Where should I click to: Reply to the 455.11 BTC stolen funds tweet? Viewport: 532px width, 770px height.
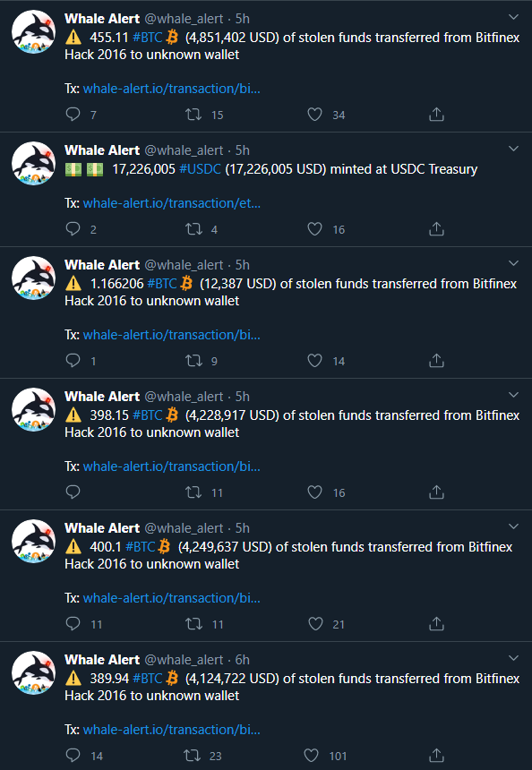click(73, 115)
